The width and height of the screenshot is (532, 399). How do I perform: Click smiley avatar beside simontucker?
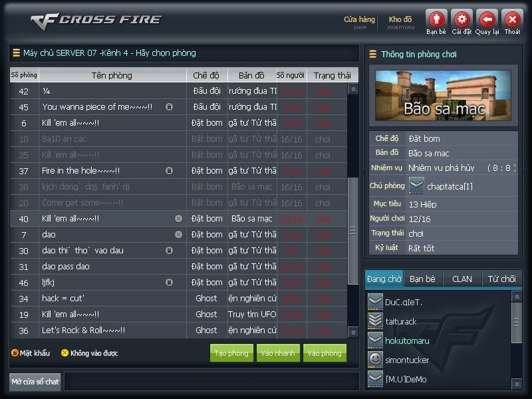[x=375, y=359]
